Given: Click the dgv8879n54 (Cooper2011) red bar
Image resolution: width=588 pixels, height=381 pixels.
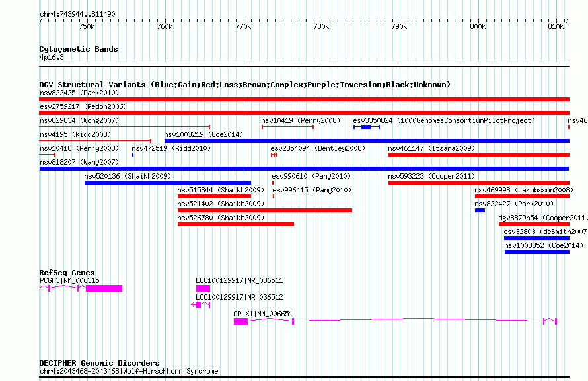Looking at the screenshot, I should click(x=534, y=224).
